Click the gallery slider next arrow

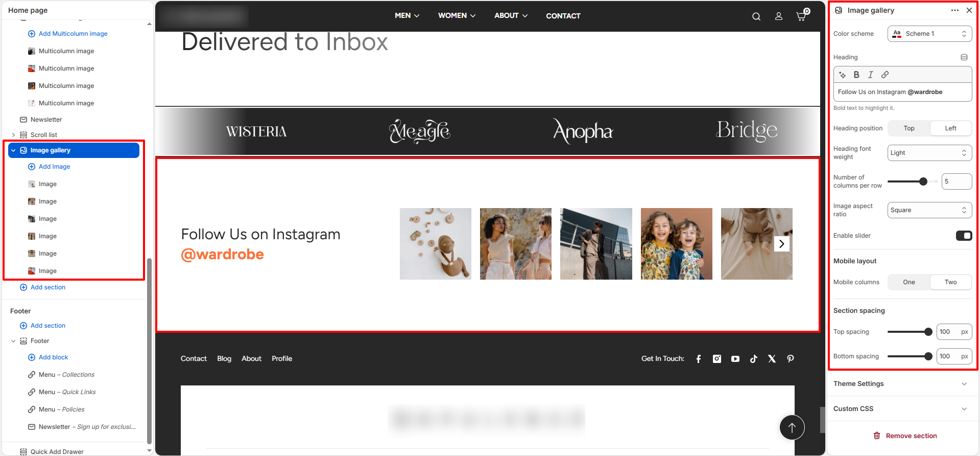point(782,244)
